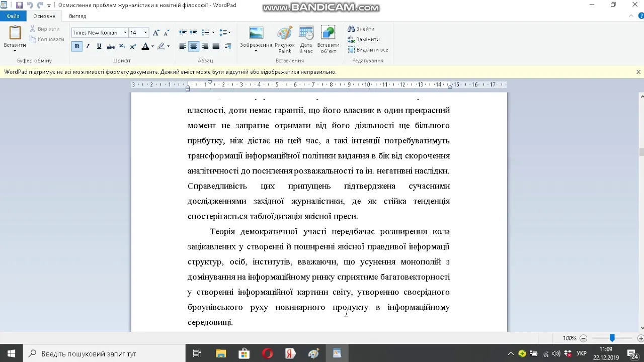Align text to the right

coord(205,46)
